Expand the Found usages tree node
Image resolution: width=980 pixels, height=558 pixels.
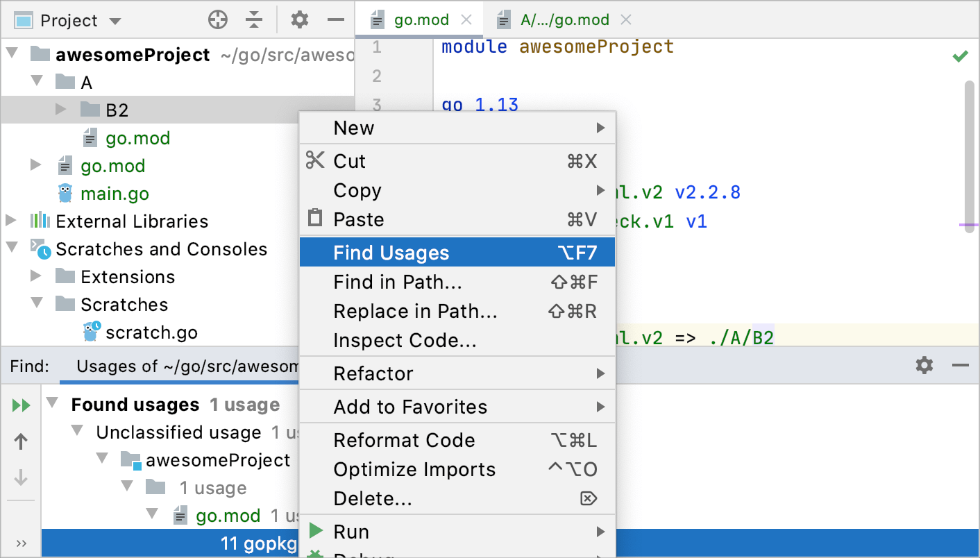pyautogui.click(x=52, y=404)
